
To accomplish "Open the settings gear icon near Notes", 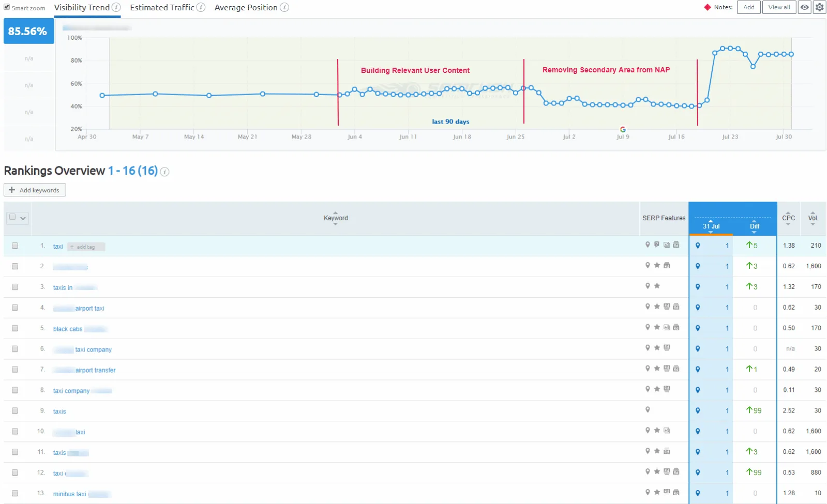I will click(819, 7).
